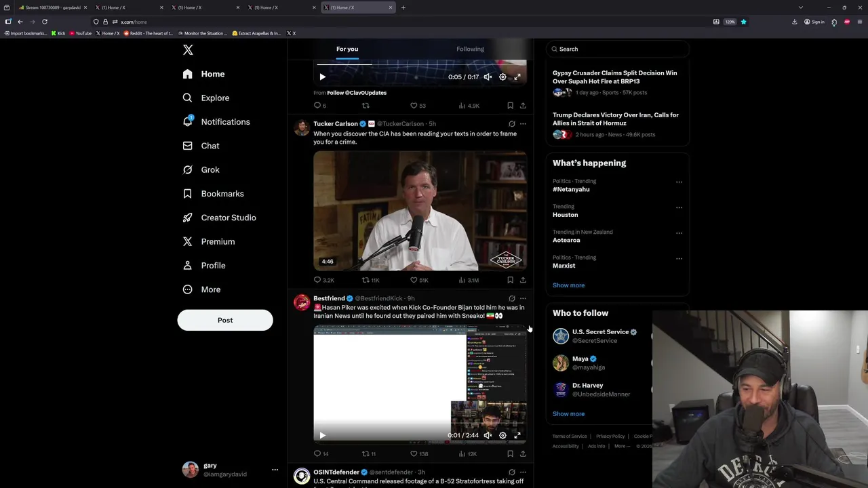Play the Tucker Carlson video thumbnail
The width and height of the screenshot is (868, 488).
pyautogui.click(x=420, y=211)
